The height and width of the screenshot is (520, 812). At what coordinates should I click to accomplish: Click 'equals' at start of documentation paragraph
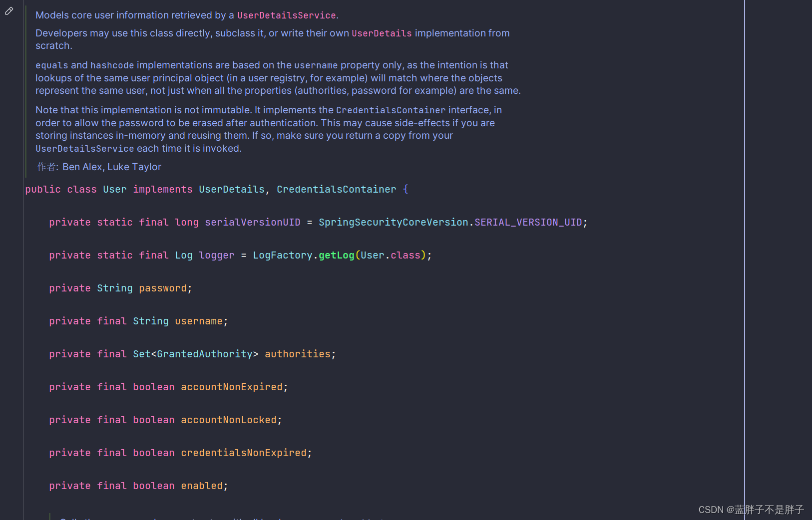pos(52,65)
